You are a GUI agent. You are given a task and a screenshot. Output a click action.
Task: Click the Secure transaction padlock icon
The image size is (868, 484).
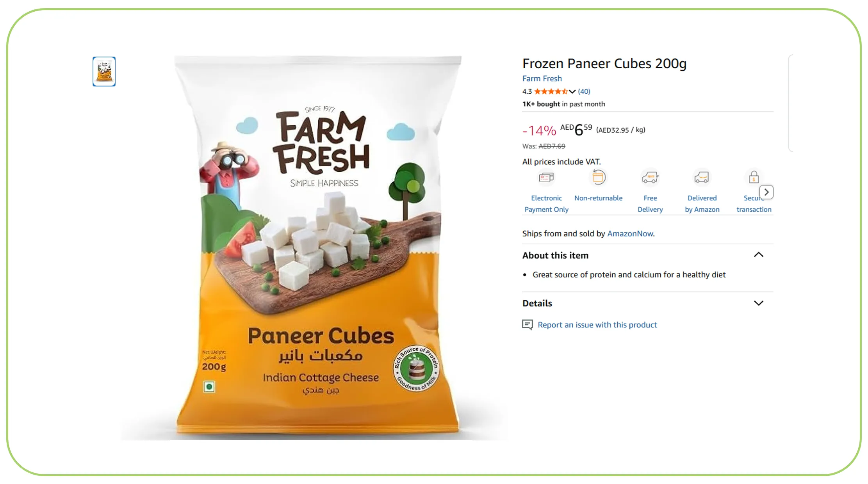[x=754, y=177]
